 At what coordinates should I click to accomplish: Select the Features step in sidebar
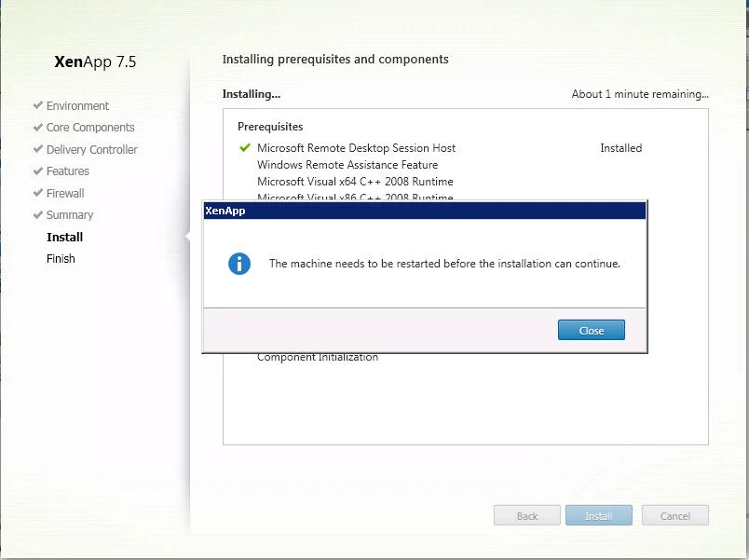pos(67,171)
